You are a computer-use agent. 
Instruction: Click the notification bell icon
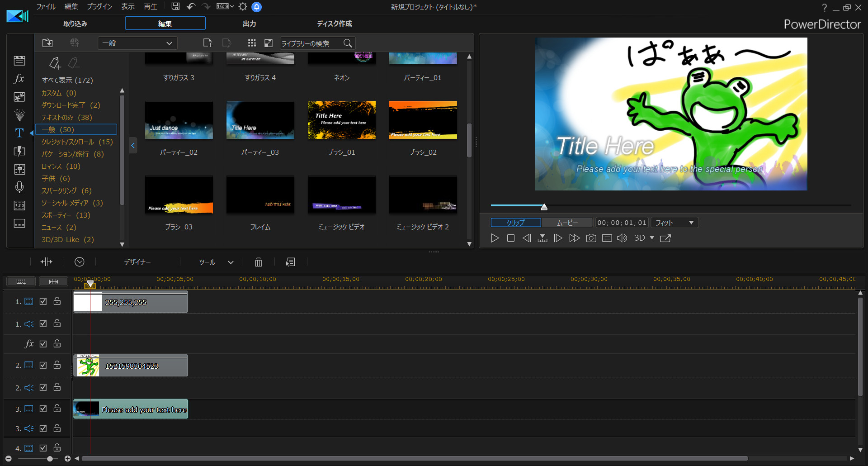(x=257, y=7)
